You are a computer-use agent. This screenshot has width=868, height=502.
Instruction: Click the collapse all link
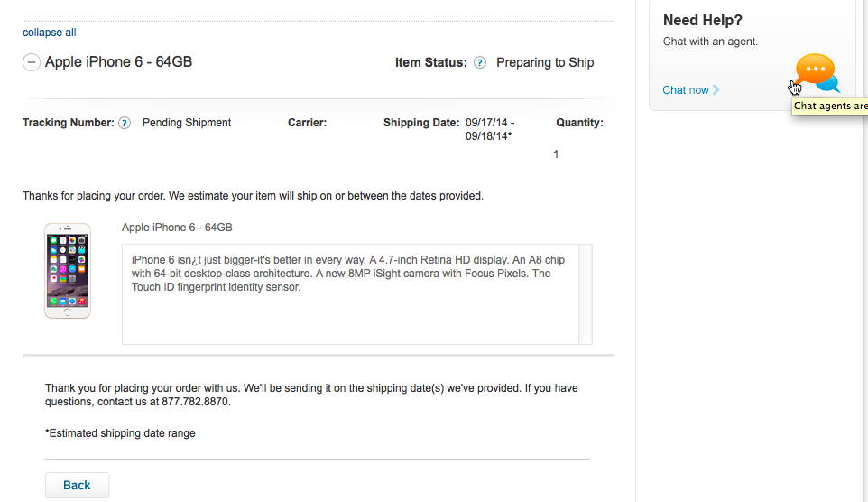tap(50, 33)
